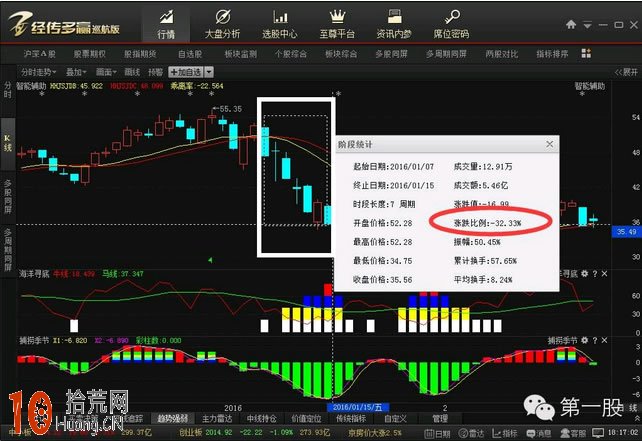Viewport: 642px width, 441px height.
Task: Open help for 海洋寻底 indicator
Action: coord(595,273)
